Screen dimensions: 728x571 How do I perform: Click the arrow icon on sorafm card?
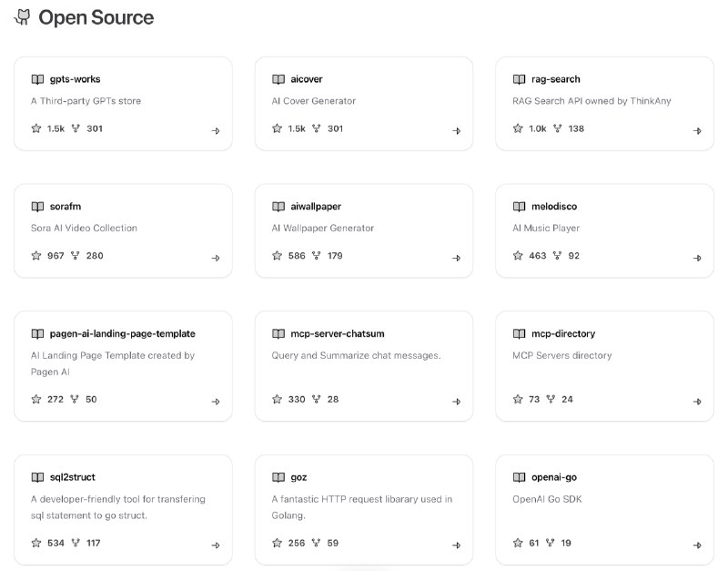click(x=216, y=258)
